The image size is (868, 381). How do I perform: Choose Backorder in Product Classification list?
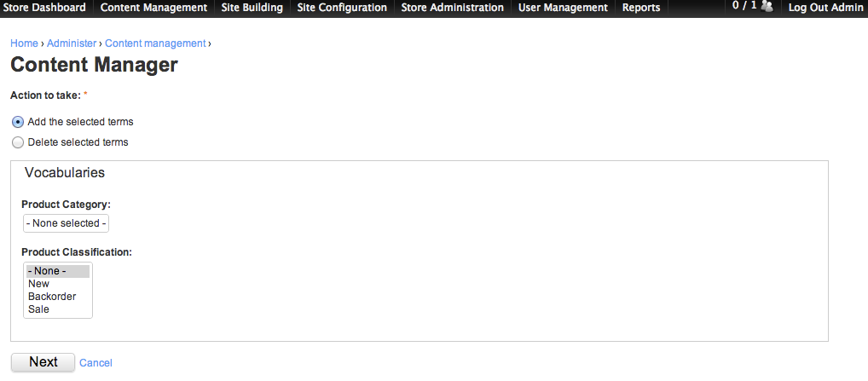click(58, 297)
